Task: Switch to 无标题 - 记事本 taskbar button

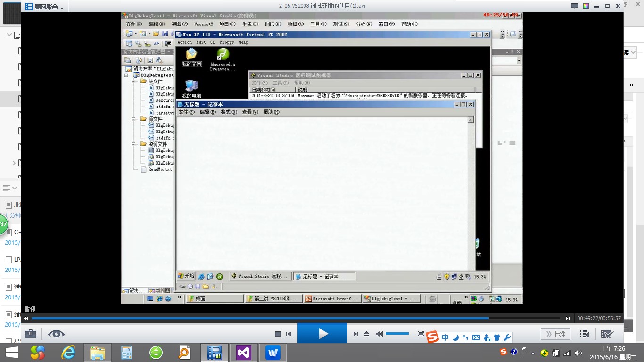Action: tap(324, 277)
